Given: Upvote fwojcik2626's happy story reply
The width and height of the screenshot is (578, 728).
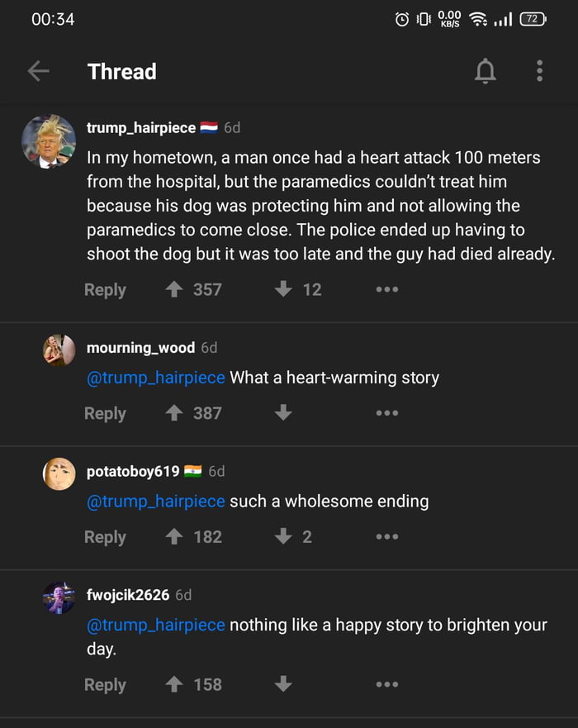Looking at the screenshot, I should (174, 684).
